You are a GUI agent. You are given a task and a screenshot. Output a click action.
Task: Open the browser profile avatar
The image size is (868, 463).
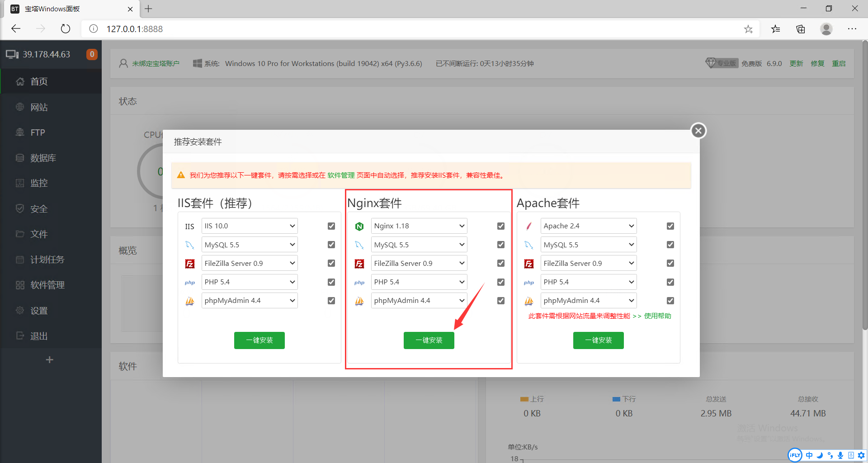(x=826, y=29)
